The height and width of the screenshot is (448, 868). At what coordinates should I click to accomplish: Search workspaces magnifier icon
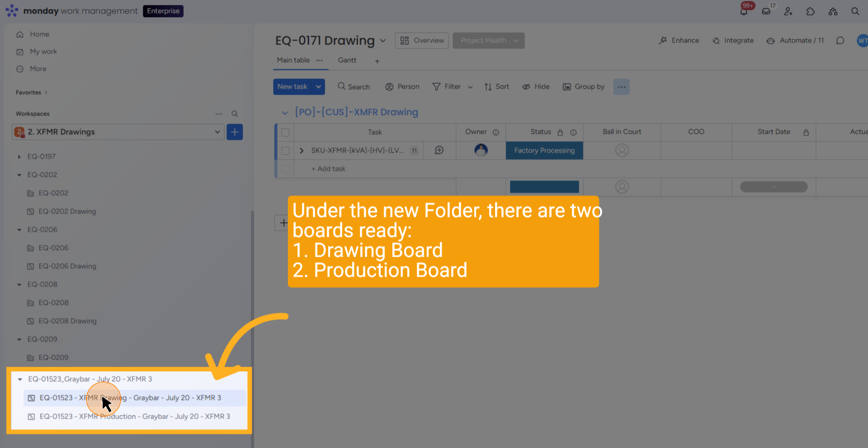[x=235, y=114]
